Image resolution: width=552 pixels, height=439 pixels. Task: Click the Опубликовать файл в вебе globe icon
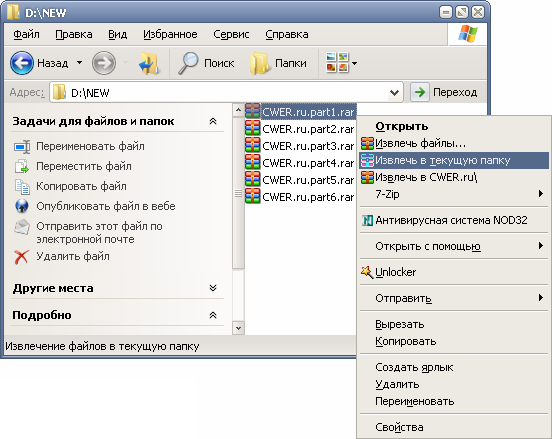pyautogui.click(x=22, y=206)
